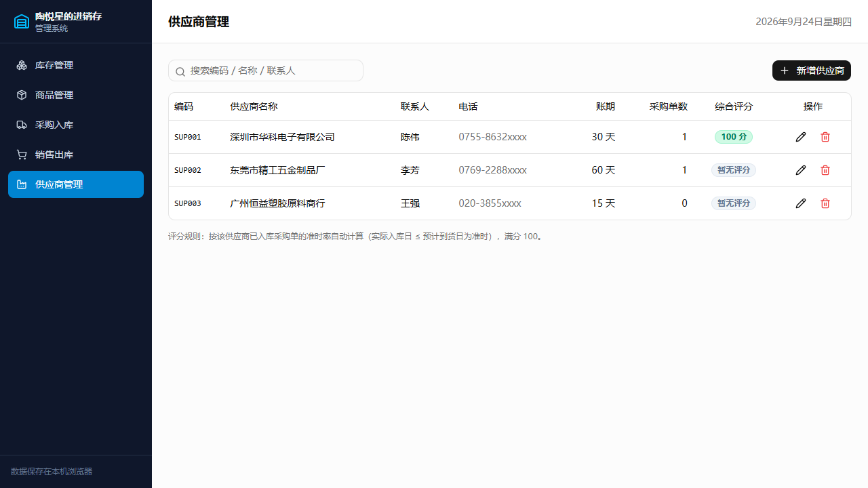This screenshot has width=868, height=488.
Task: Click the 100 分 rating badge
Action: (734, 137)
